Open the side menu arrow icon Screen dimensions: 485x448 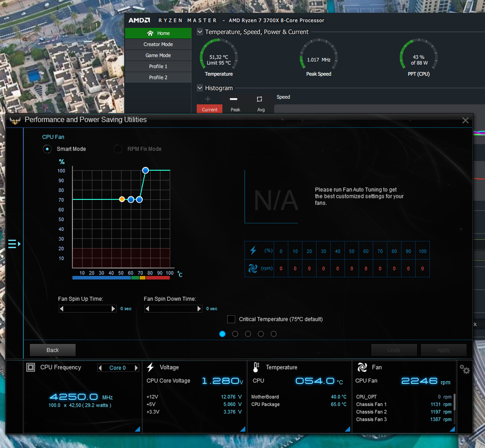[x=14, y=244]
